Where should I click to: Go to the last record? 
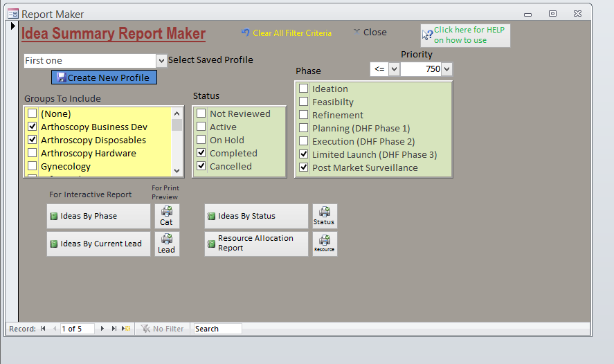click(x=114, y=329)
